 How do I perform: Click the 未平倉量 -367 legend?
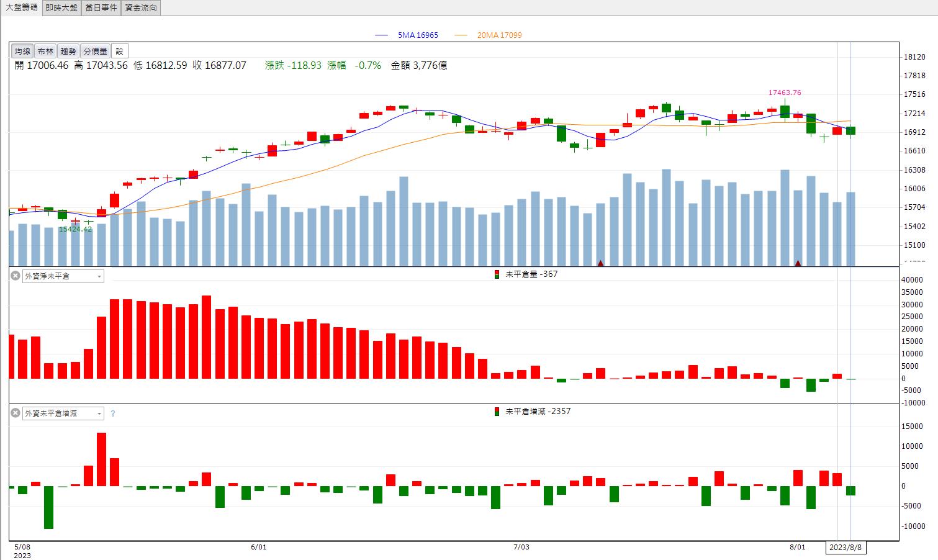[x=526, y=274]
